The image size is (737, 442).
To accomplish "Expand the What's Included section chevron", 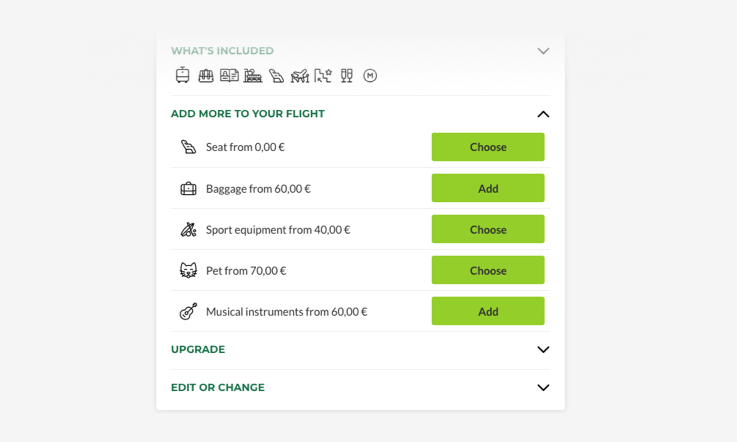I will coord(543,51).
